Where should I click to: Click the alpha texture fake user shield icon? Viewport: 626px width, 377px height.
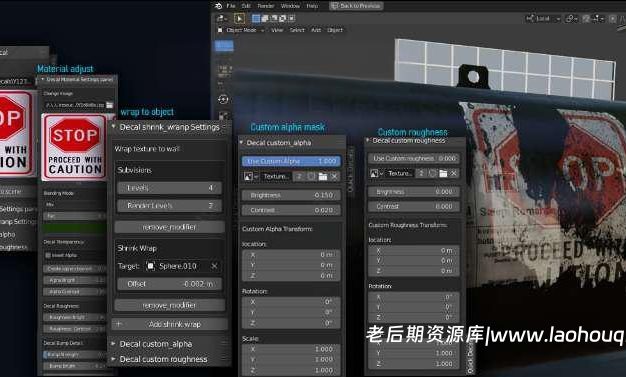311,177
